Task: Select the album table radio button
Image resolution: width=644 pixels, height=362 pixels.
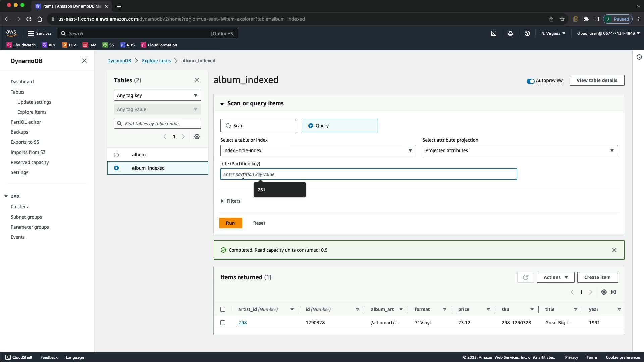Action: pyautogui.click(x=116, y=155)
